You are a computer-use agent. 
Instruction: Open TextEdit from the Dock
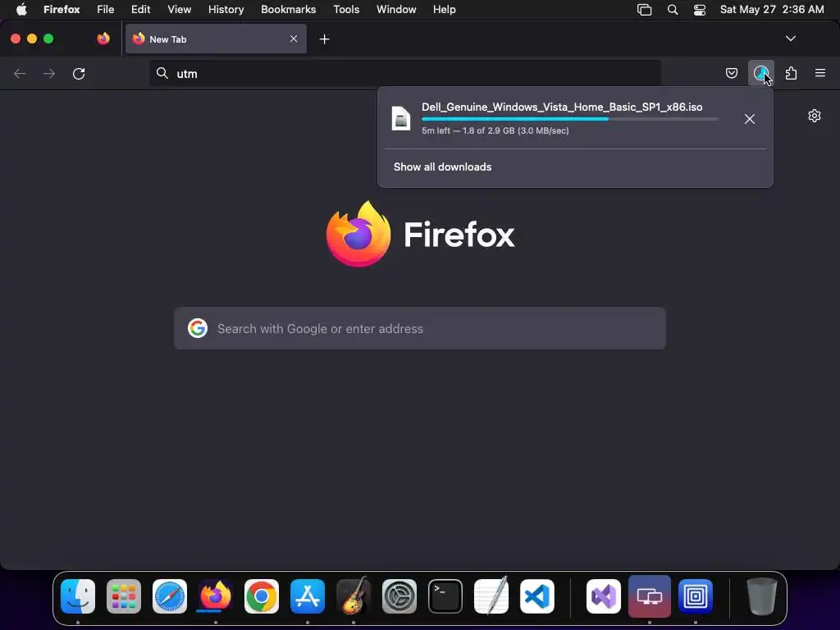click(491, 596)
